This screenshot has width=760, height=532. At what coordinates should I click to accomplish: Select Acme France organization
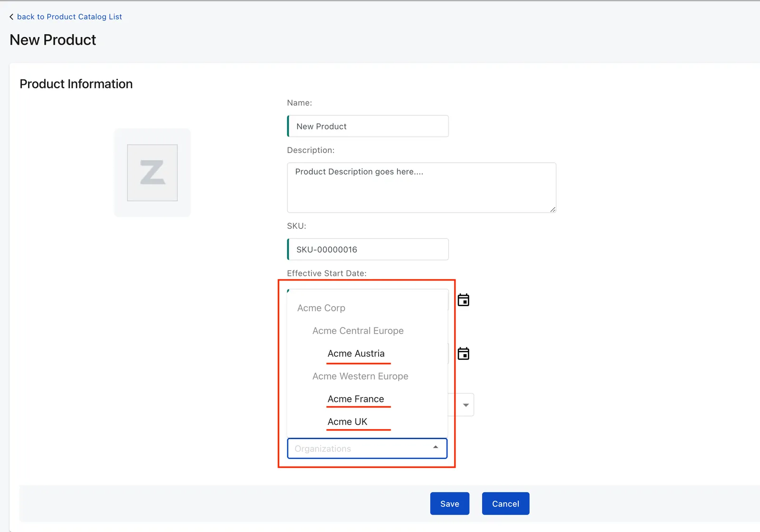click(356, 399)
